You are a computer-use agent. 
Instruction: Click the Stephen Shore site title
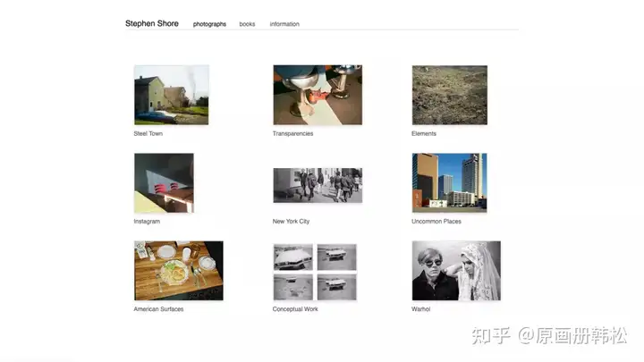151,23
